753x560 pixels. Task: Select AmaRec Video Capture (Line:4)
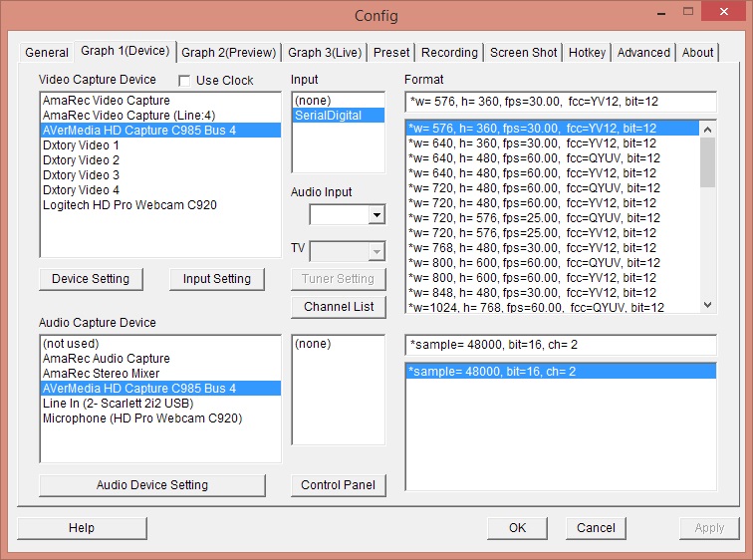point(160,116)
